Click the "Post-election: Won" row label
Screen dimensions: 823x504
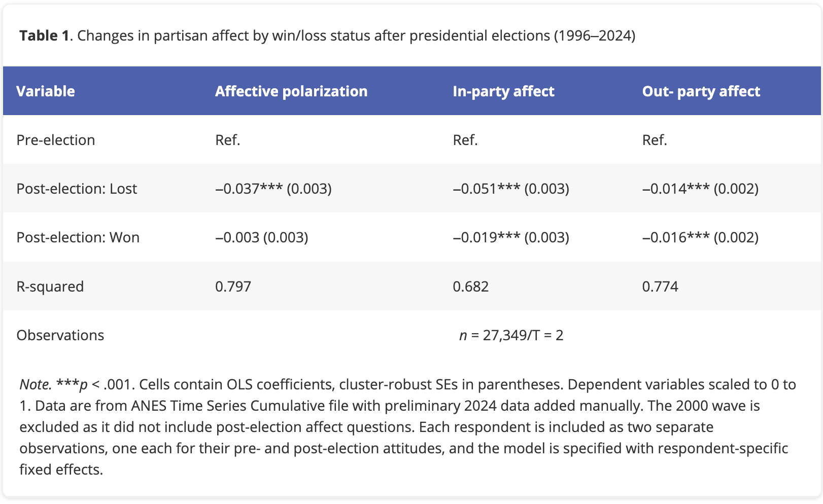[x=78, y=237]
